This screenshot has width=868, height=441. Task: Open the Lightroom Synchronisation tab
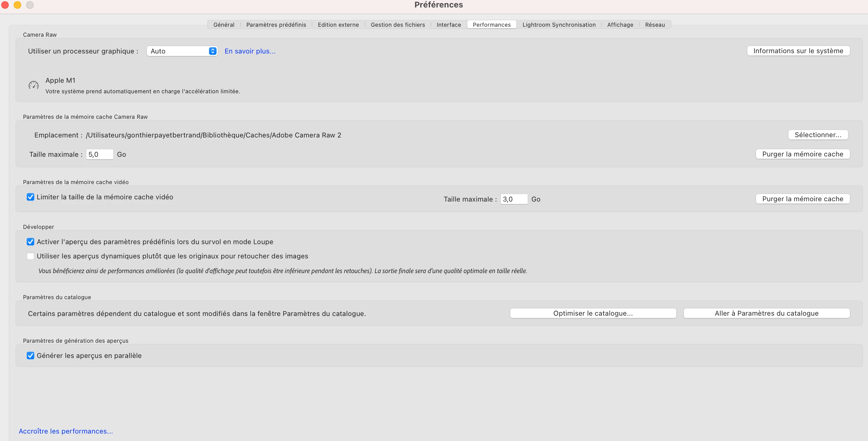(x=559, y=25)
